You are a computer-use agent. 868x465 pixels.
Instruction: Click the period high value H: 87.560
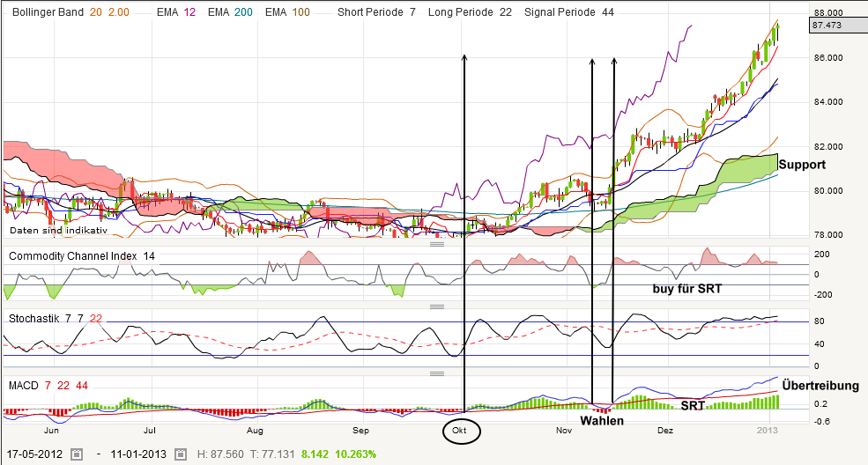pyautogui.click(x=220, y=454)
